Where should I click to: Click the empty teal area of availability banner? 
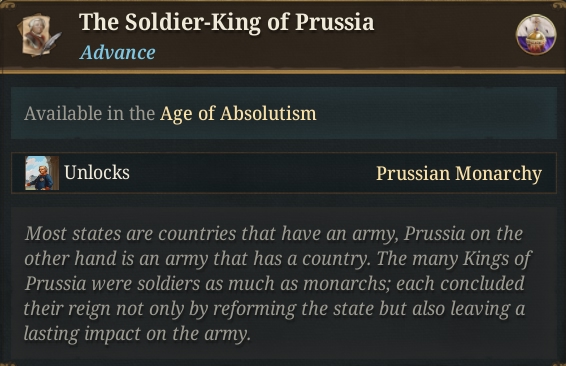433,113
